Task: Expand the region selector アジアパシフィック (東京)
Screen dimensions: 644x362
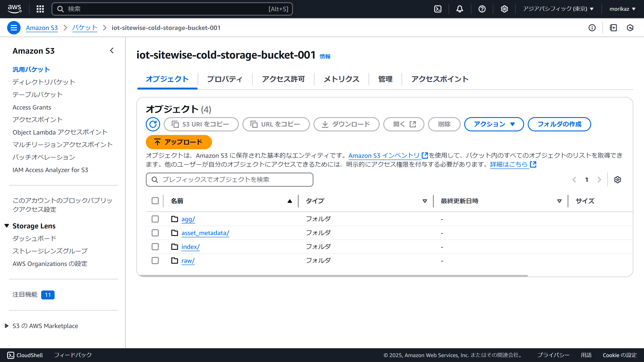Action: tap(558, 9)
